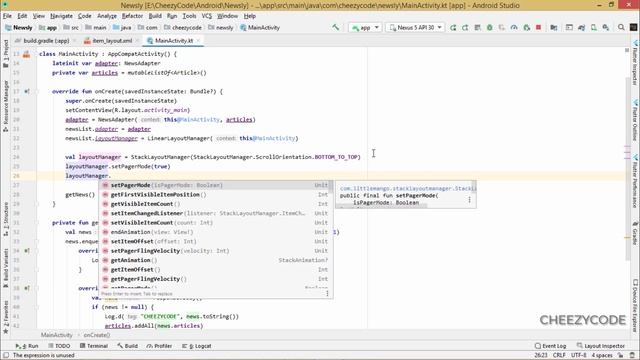
Task: Open the Favorites sidebar tab
Action: point(6,317)
